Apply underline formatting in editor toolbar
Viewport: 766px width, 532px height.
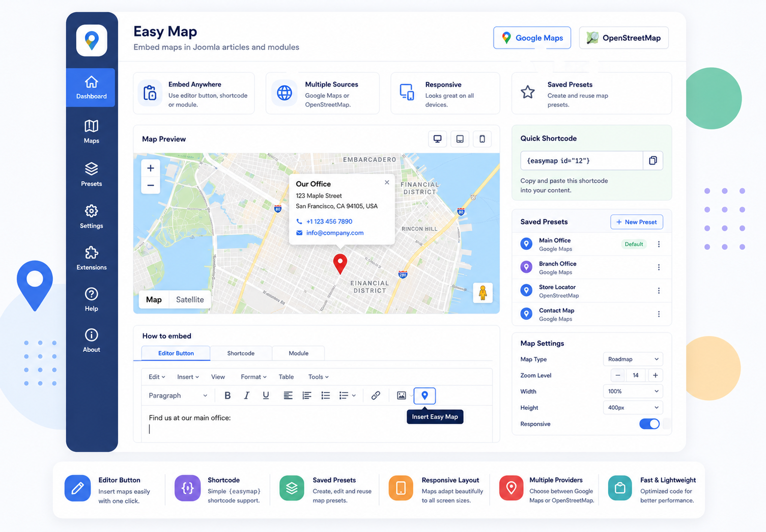[x=266, y=396]
